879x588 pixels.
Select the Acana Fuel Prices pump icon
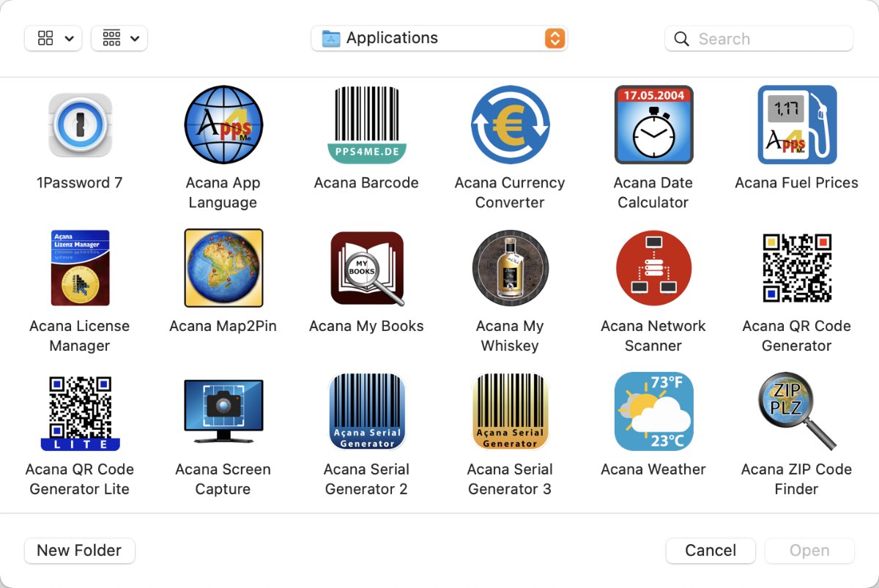click(x=797, y=125)
